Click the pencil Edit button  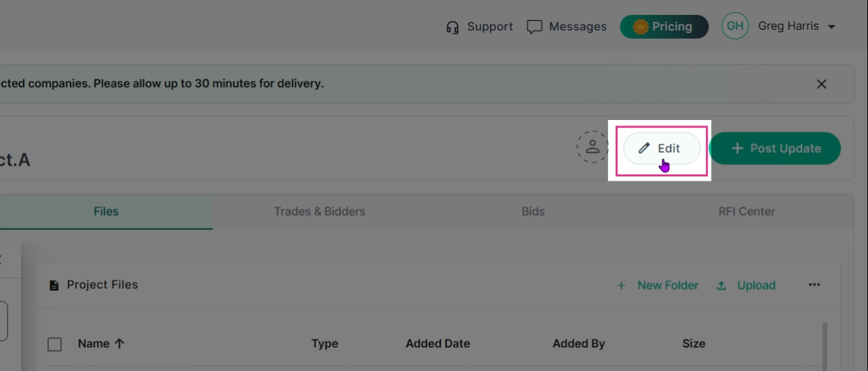(x=662, y=149)
